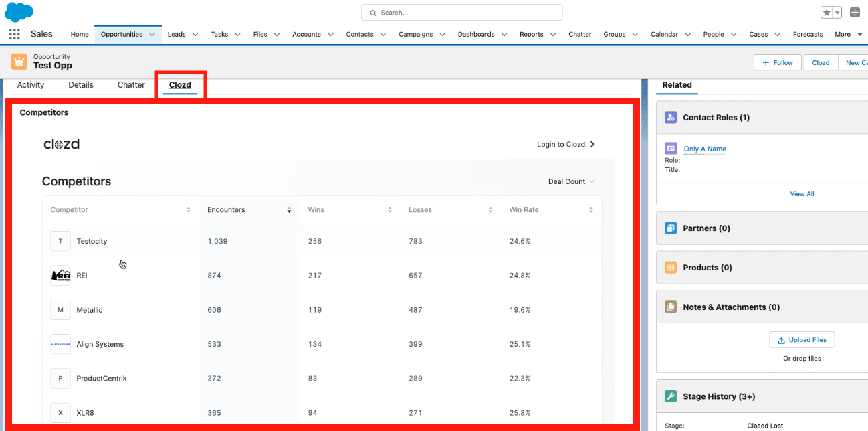The height and width of the screenshot is (431, 868).
Task: Sort by Competitor column arrows
Action: [x=189, y=210]
